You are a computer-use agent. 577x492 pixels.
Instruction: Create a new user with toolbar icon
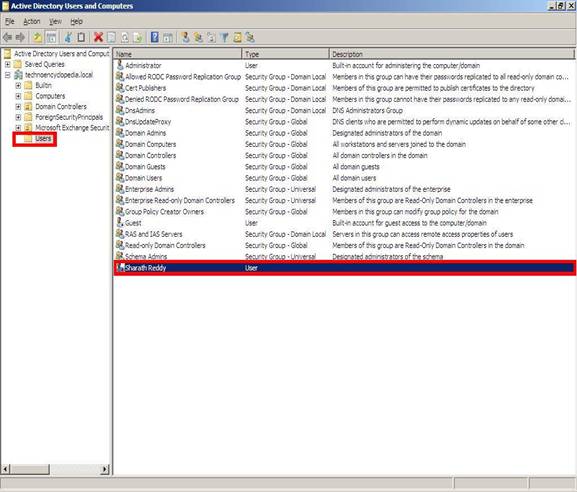click(185, 37)
